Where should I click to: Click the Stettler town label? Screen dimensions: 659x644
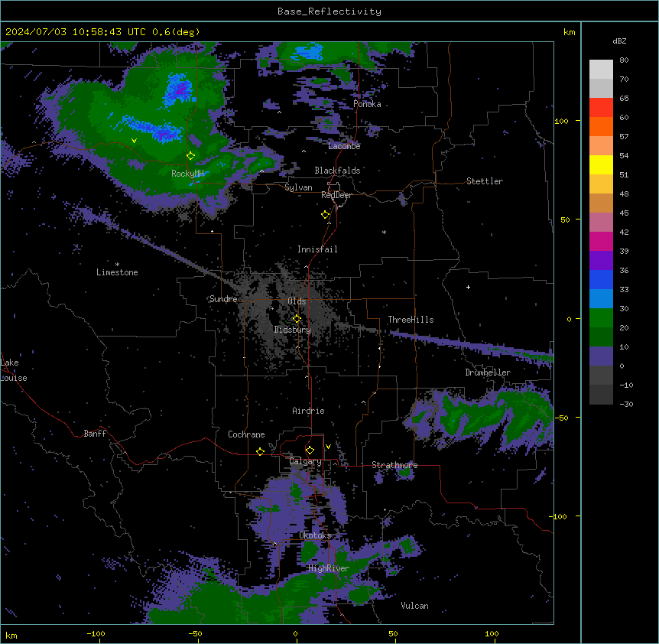point(485,181)
